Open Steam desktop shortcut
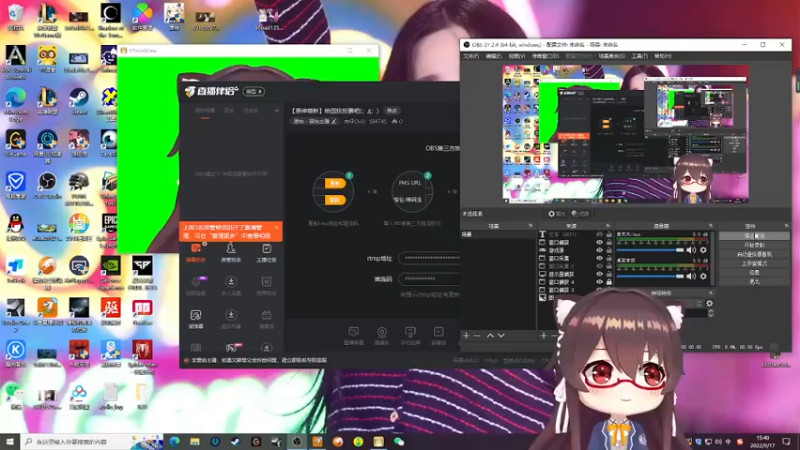This screenshot has height=450, width=800. point(79,101)
